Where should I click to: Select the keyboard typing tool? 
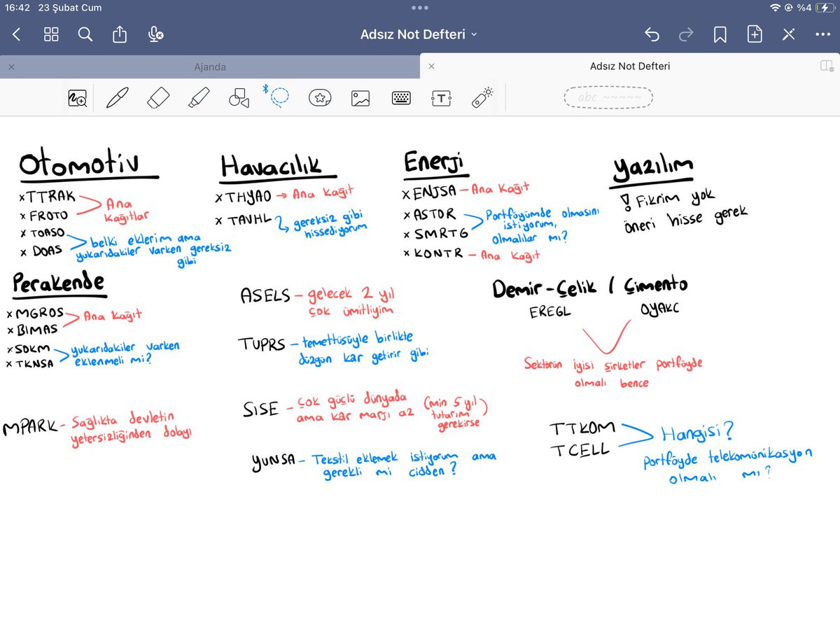(401, 99)
